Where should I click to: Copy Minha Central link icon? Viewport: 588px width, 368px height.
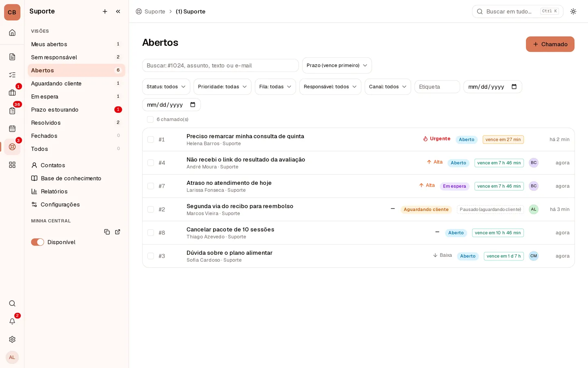coord(107,232)
